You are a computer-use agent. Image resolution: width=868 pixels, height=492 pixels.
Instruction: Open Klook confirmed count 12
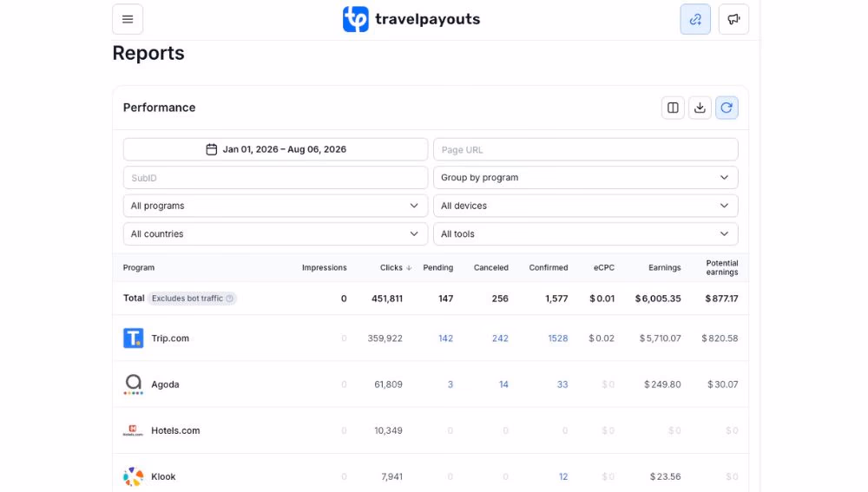563,476
